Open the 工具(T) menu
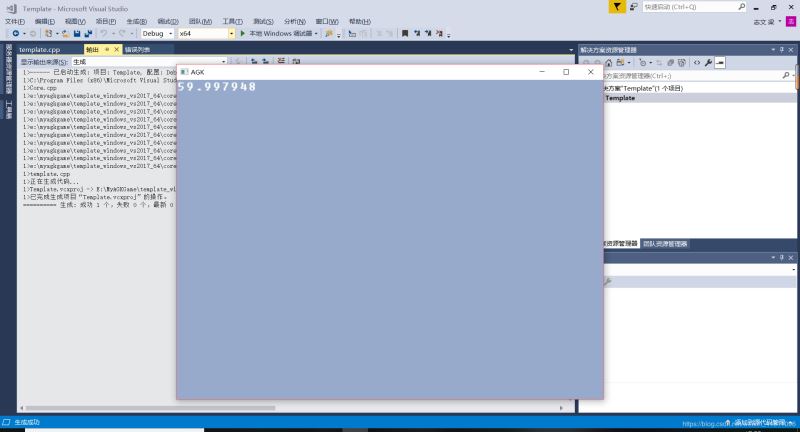 pos(232,21)
